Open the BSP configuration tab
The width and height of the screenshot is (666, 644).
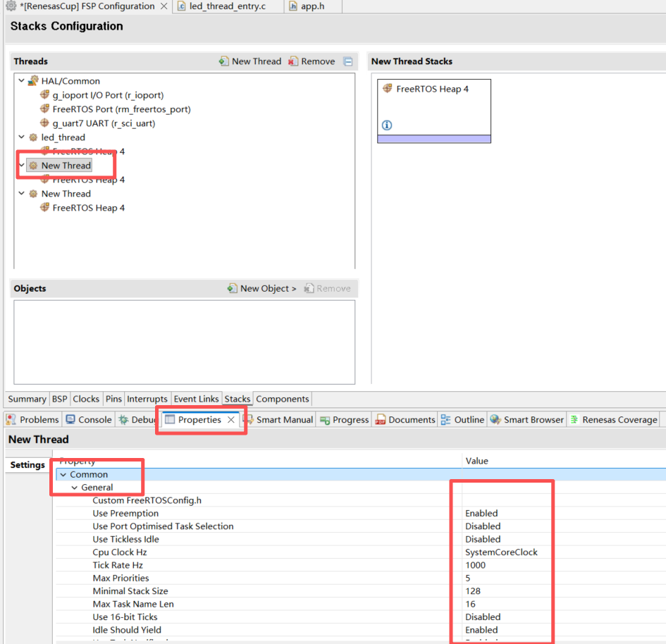coord(59,399)
